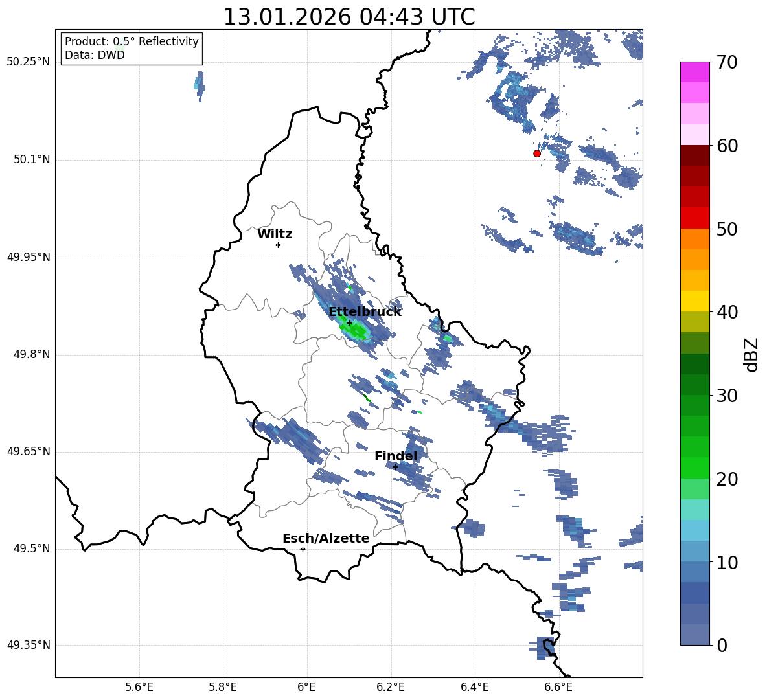Click the 'dBZ' colorbar axis label

pyautogui.click(x=751, y=354)
